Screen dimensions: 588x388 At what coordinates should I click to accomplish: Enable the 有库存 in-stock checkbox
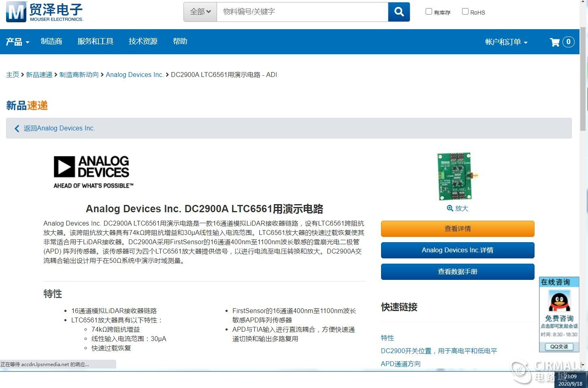pos(429,11)
